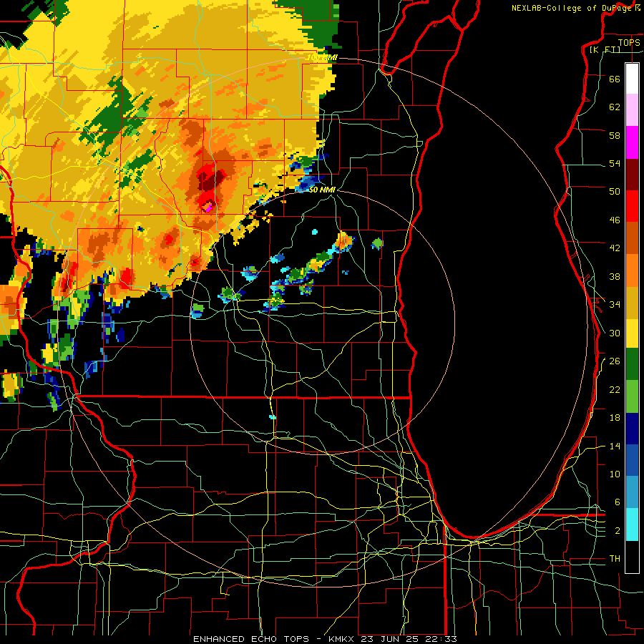Click the legend value 54
This screenshot has width=644, height=644.
click(x=615, y=163)
